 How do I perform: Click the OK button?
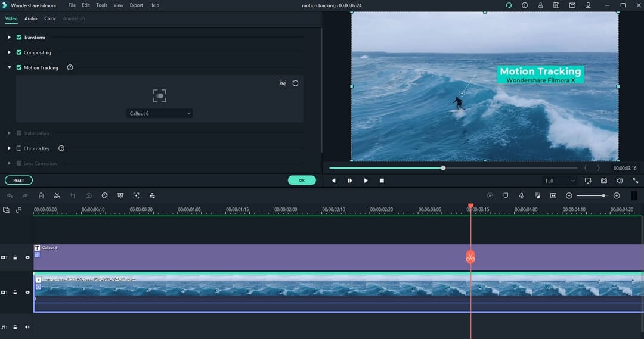pos(302,180)
